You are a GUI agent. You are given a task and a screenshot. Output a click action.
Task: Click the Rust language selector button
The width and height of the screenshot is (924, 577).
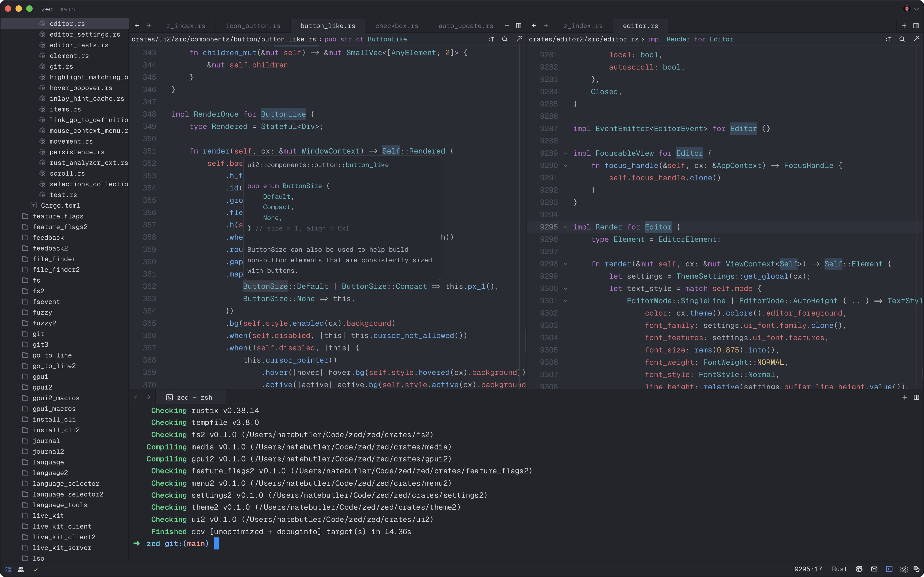coord(839,569)
